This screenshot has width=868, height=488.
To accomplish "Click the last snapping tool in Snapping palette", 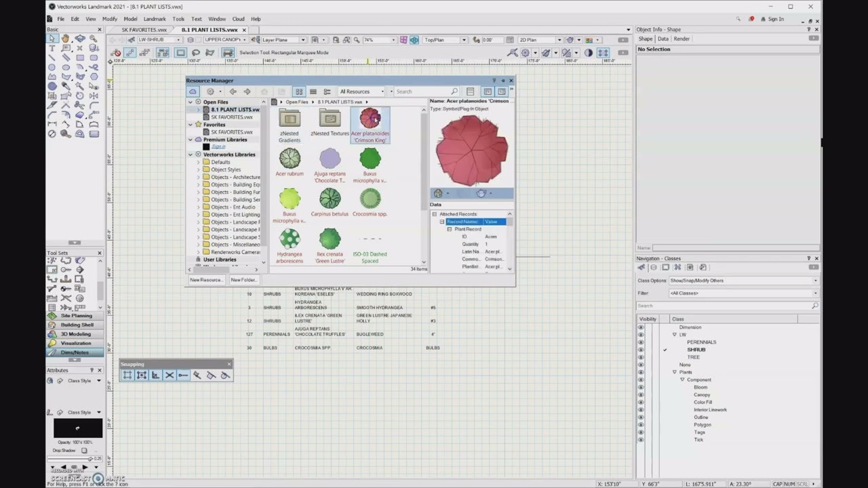I will [225, 375].
